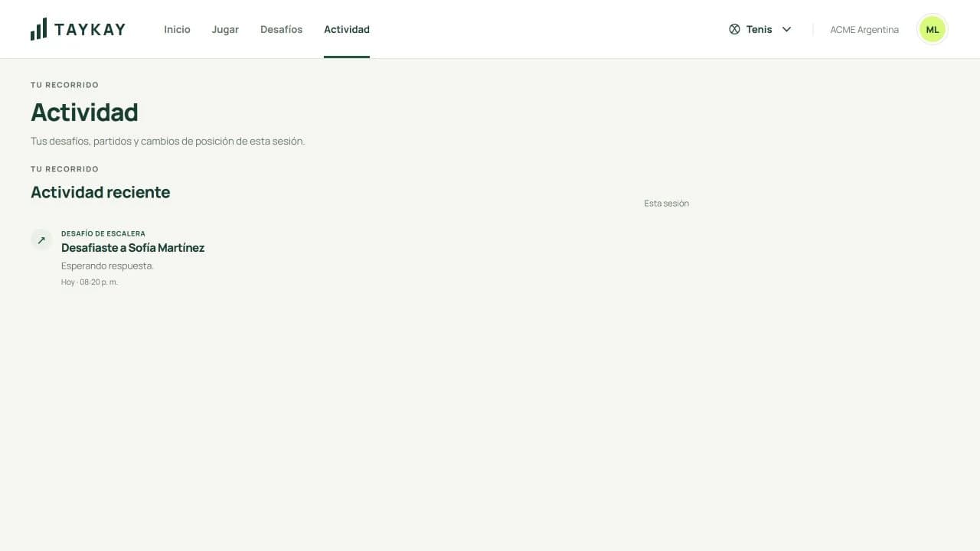
Task: Switch to the Desafíos tab
Action: click(281, 29)
